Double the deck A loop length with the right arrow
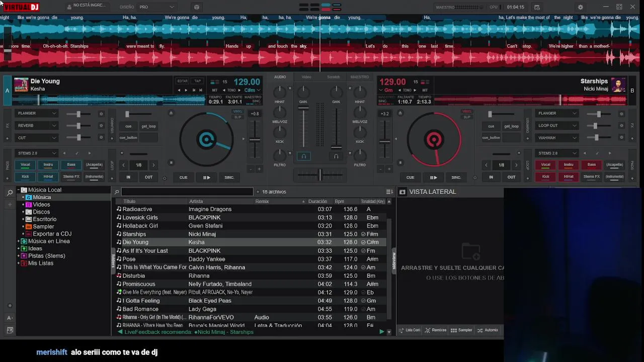The height and width of the screenshot is (362, 644). tap(153, 165)
